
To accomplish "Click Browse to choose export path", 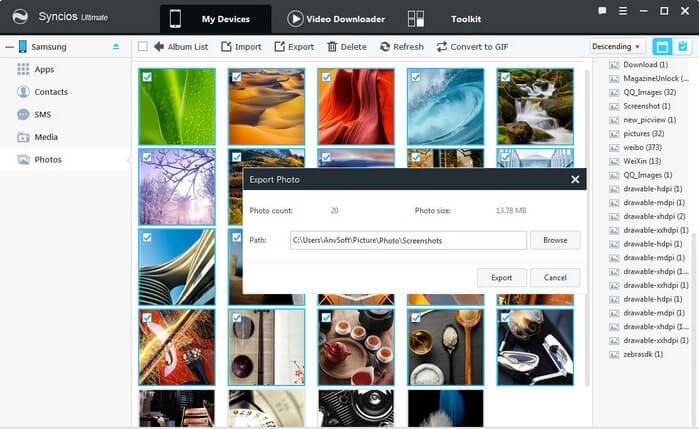I will [555, 240].
